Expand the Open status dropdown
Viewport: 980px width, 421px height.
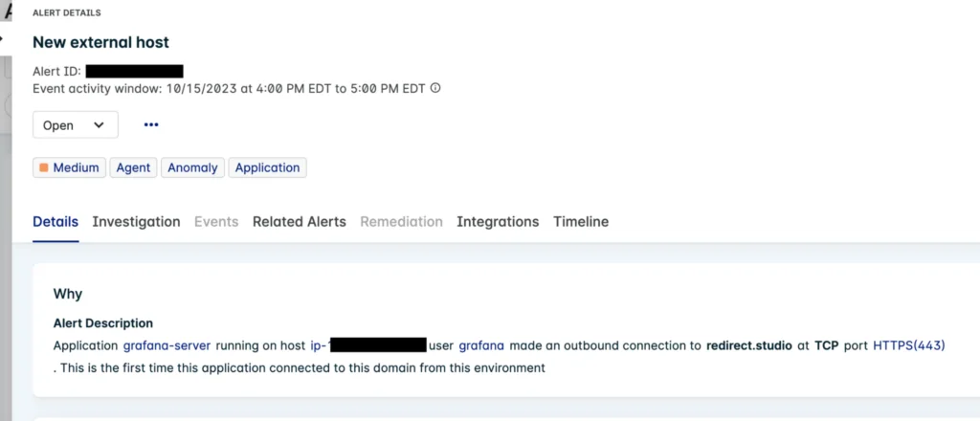(75, 125)
